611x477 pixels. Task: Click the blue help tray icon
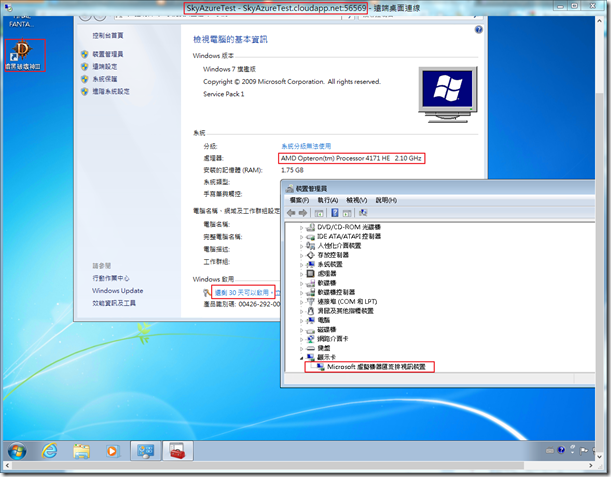click(561, 450)
